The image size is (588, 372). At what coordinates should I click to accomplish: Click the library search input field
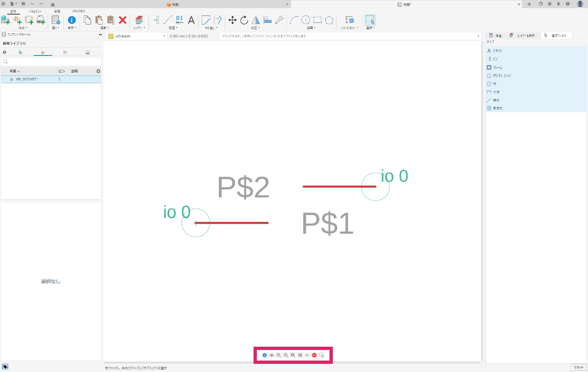51,62
